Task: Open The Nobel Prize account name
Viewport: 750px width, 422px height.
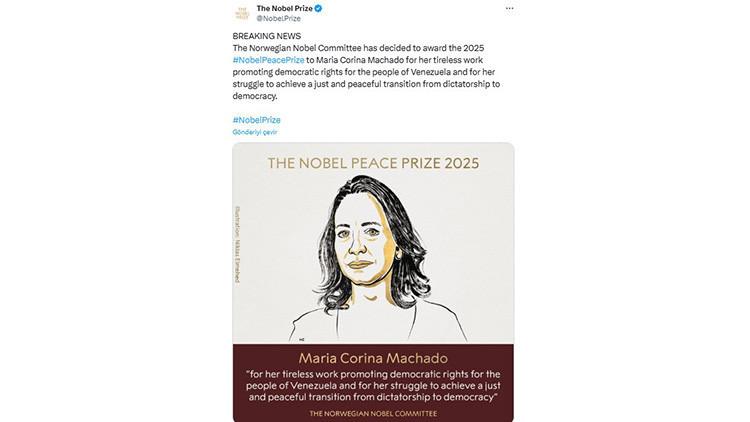Action: click(x=285, y=8)
